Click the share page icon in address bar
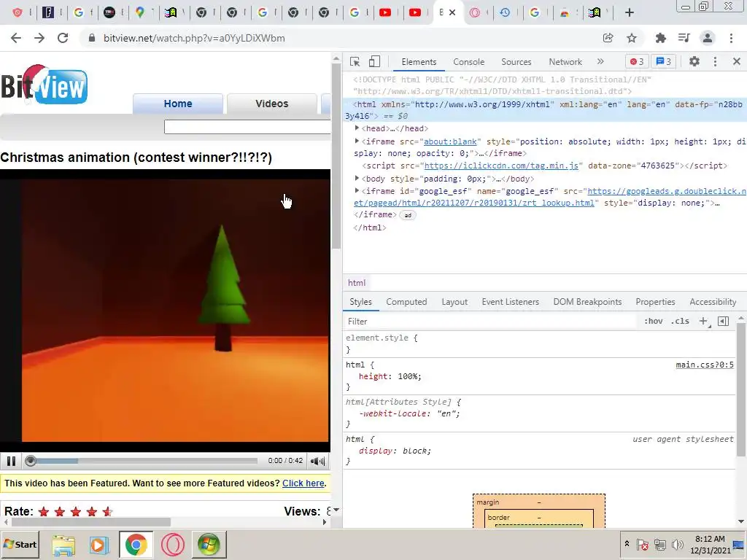 tap(608, 38)
